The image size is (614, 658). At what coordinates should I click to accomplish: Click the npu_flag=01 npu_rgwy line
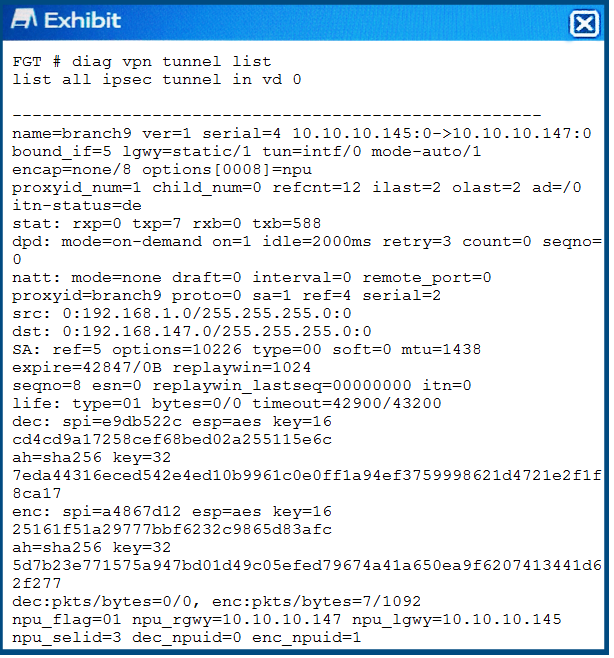[x=287, y=620]
